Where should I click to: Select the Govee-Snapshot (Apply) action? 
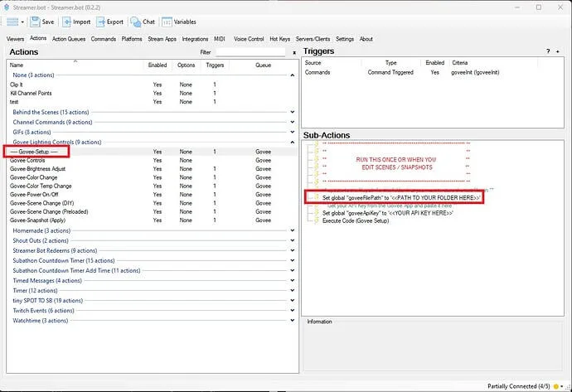pos(152,220)
